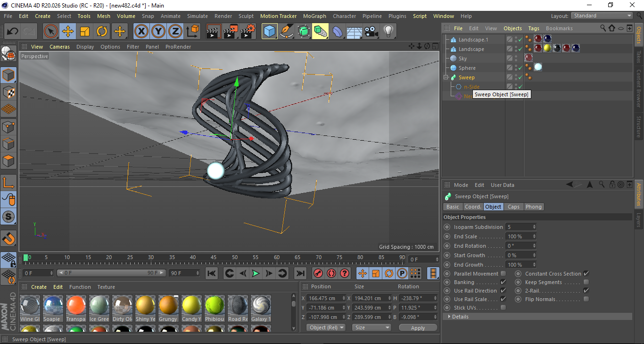The height and width of the screenshot is (344, 644).
Task: Open the Layout dropdown
Action: pos(602,16)
